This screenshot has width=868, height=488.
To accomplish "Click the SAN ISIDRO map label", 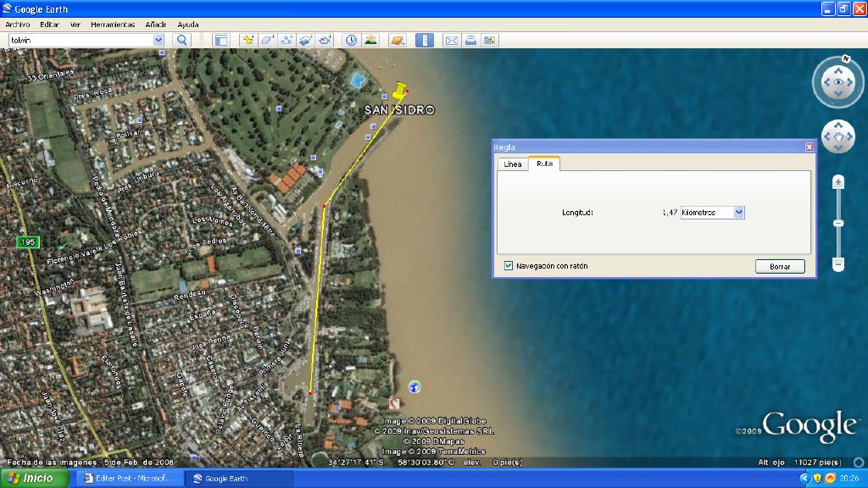I will [400, 110].
